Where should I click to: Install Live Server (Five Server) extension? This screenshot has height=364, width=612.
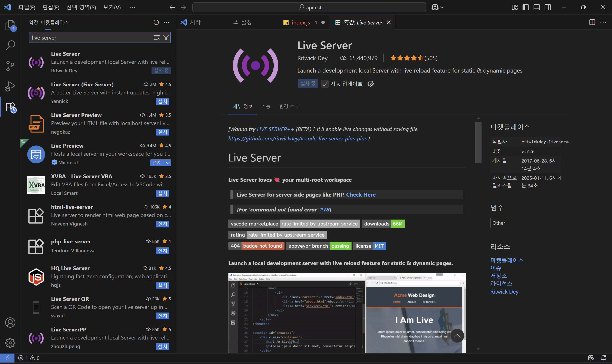coord(162,101)
